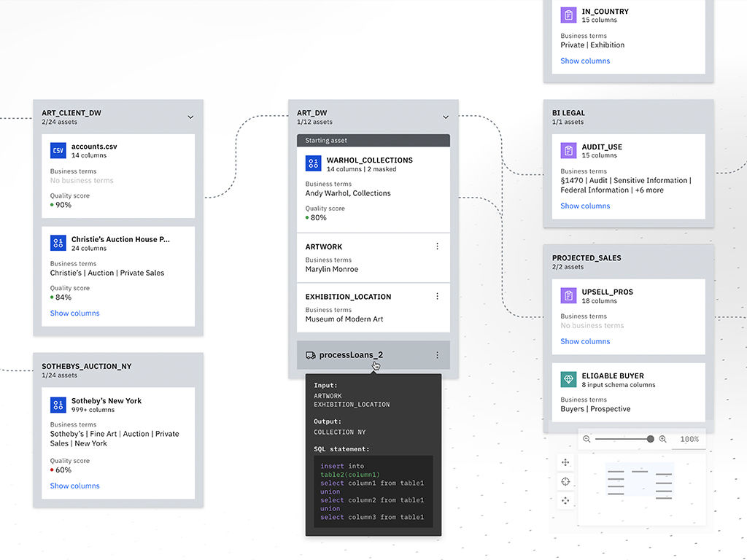Screen dimensions: 747x560
Task: Click the 100% zoom value field
Action: 689,439
